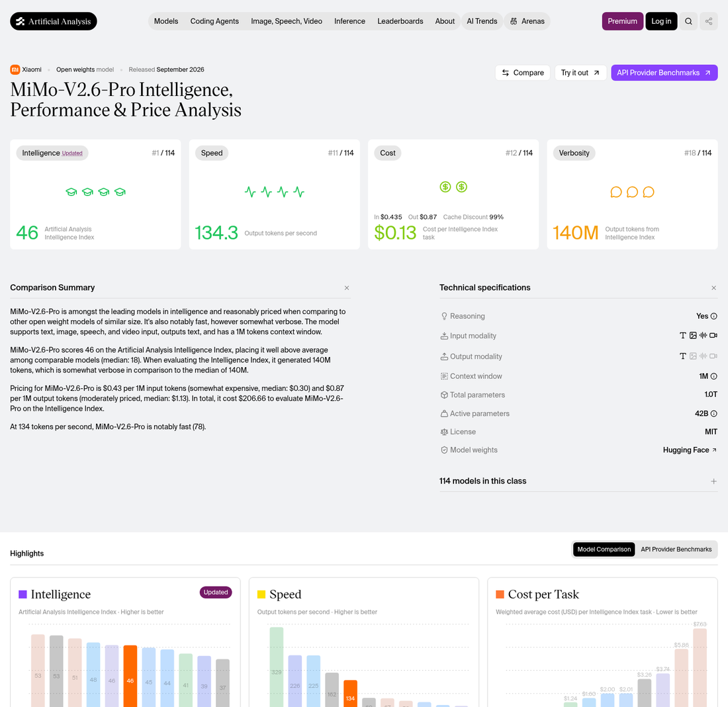Click the orange 134 bar in Speed chart

click(351, 694)
